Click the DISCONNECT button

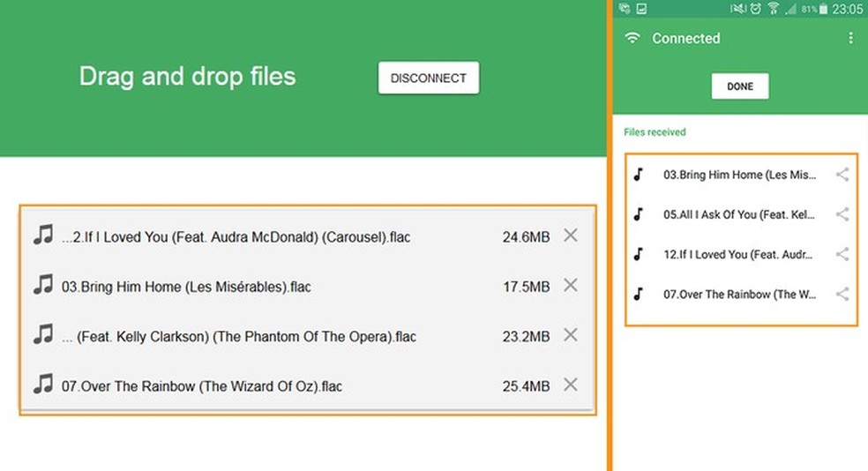429,78
